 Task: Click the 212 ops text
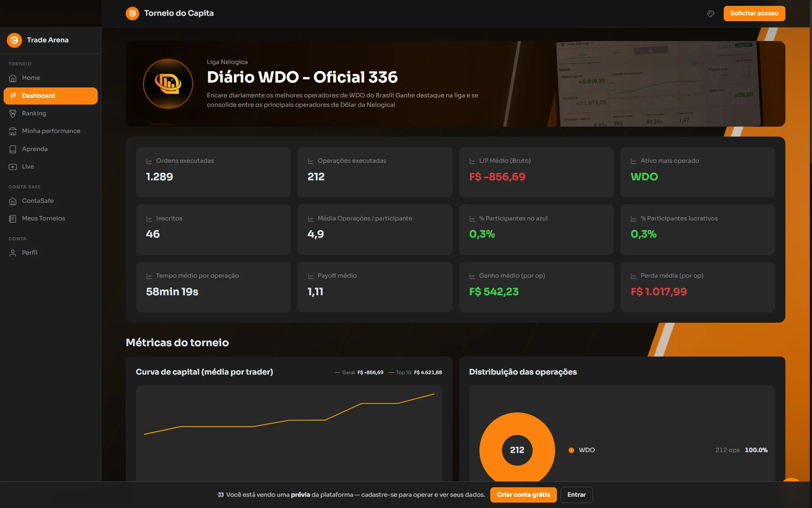pyautogui.click(x=727, y=450)
